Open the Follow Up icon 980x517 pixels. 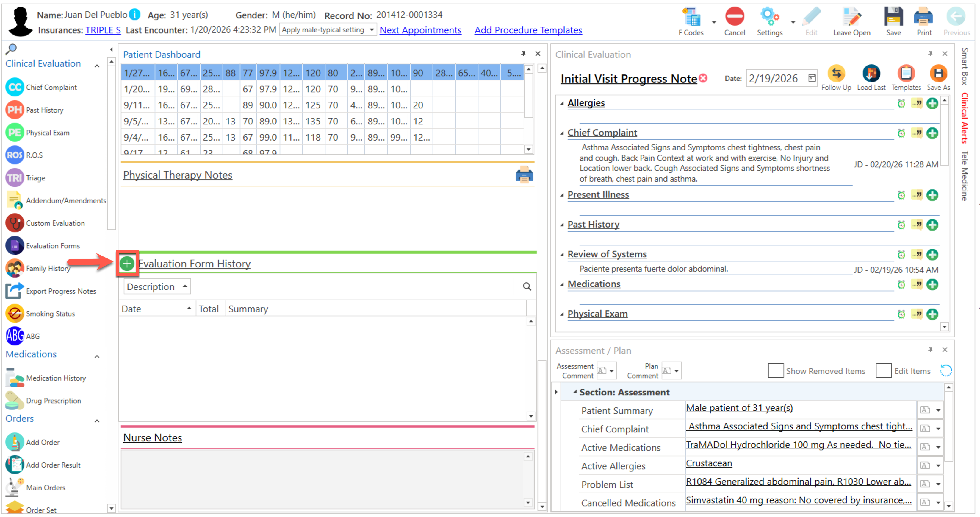point(836,74)
